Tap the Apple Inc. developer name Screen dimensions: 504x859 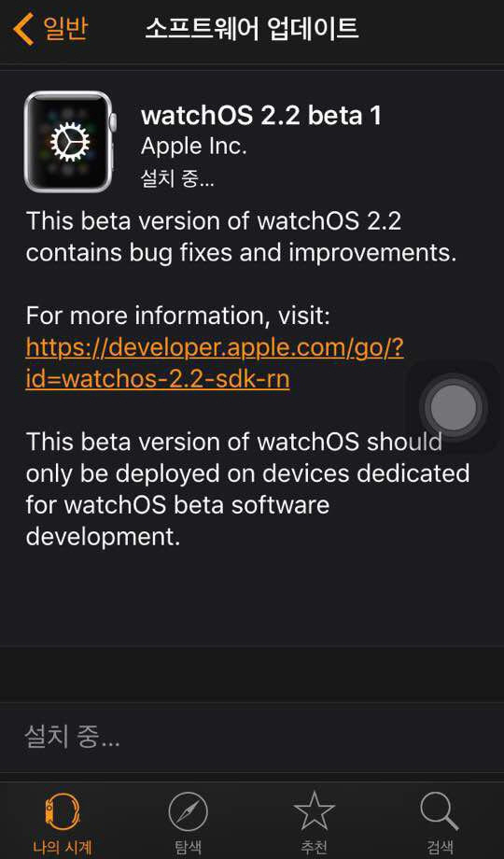pyautogui.click(x=194, y=147)
